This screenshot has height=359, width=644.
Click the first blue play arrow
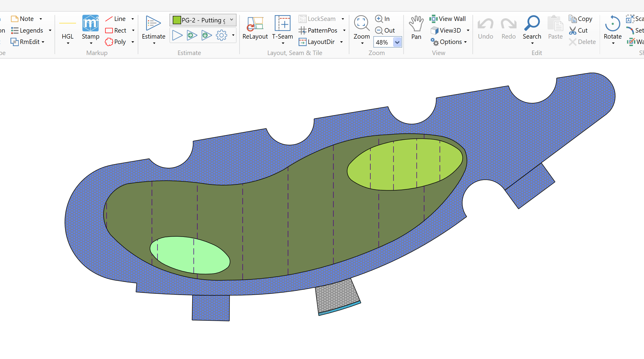tap(177, 35)
